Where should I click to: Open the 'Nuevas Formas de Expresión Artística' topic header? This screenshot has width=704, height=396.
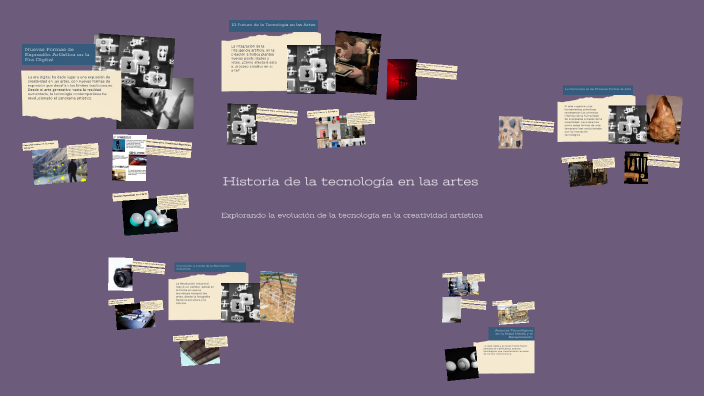click(x=58, y=54)
